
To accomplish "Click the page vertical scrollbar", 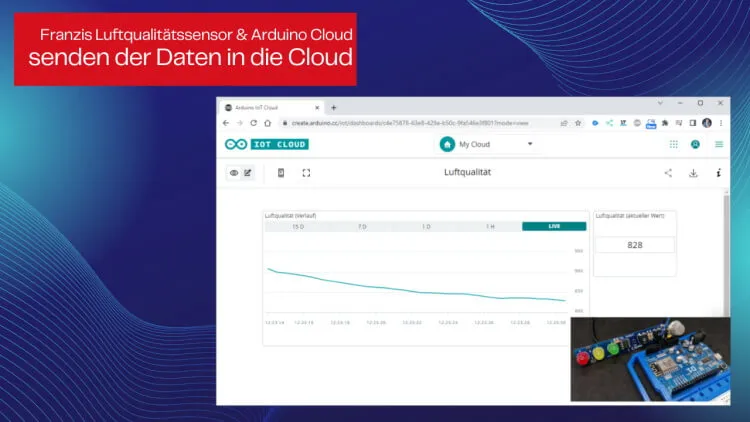I will tap(726, 254).
